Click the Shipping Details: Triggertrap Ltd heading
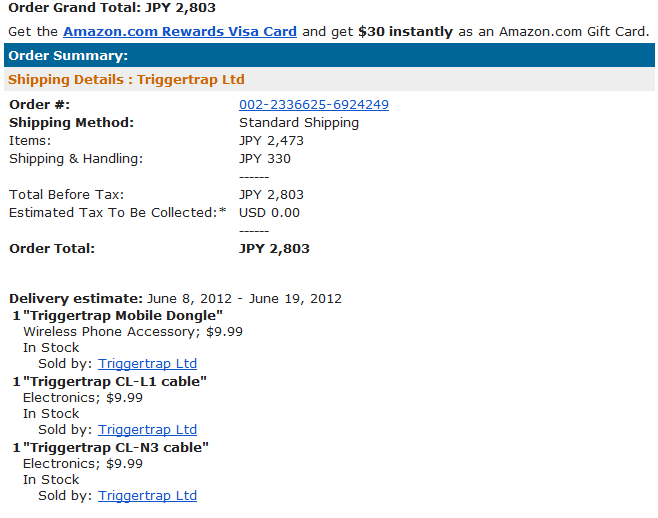This screenshot has width=658, height=518. pos(126,80)
